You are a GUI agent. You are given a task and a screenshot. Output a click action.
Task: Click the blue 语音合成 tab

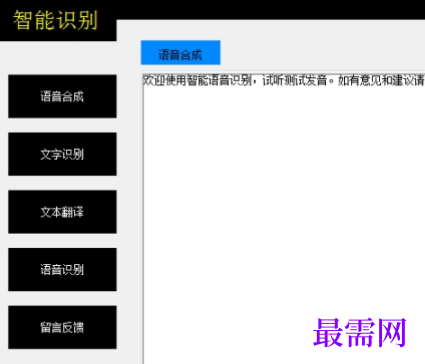(180, 53)
